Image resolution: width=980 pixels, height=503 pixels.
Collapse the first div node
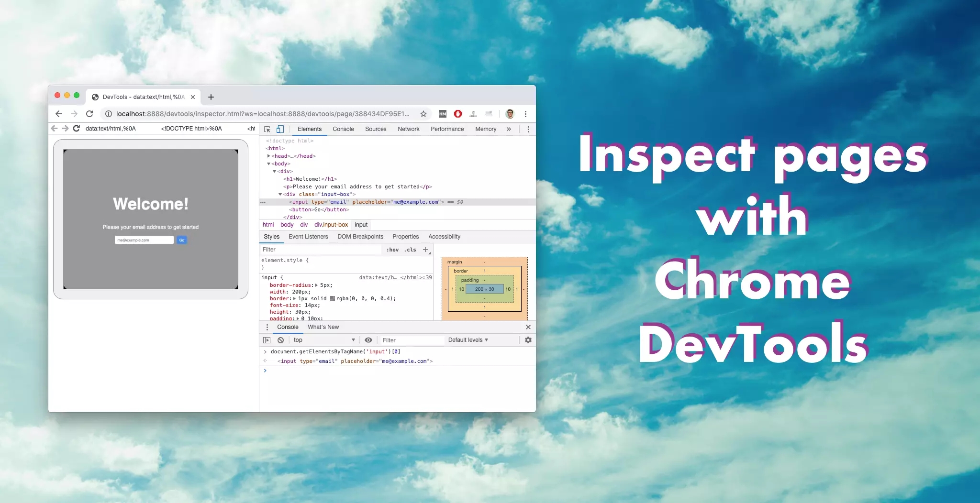(275, 171)
